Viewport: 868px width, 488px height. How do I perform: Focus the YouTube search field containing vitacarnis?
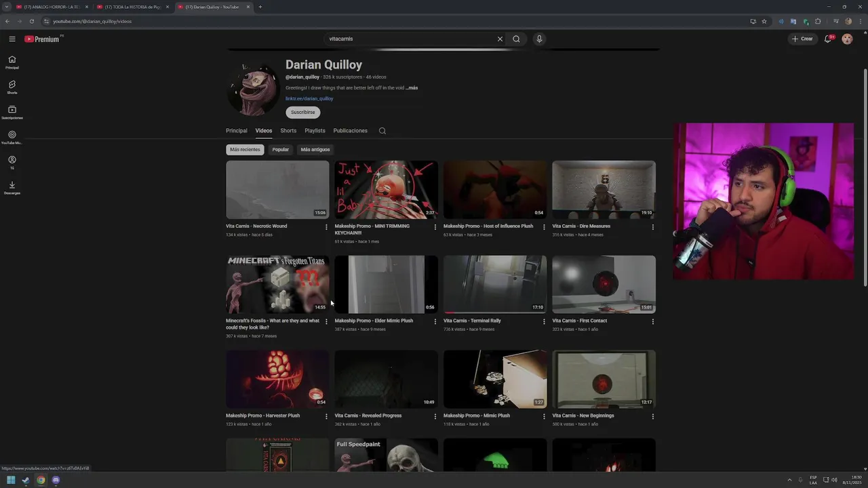click(x=410, y=39)
